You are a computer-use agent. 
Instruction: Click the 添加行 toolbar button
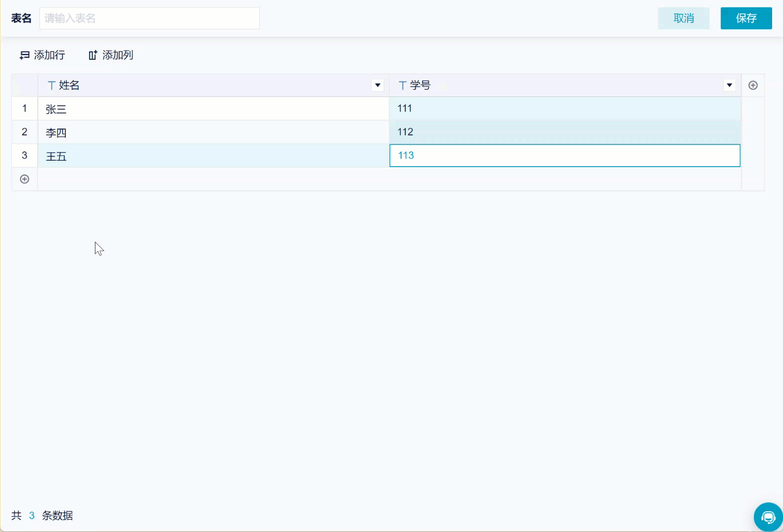coord(43,55)
